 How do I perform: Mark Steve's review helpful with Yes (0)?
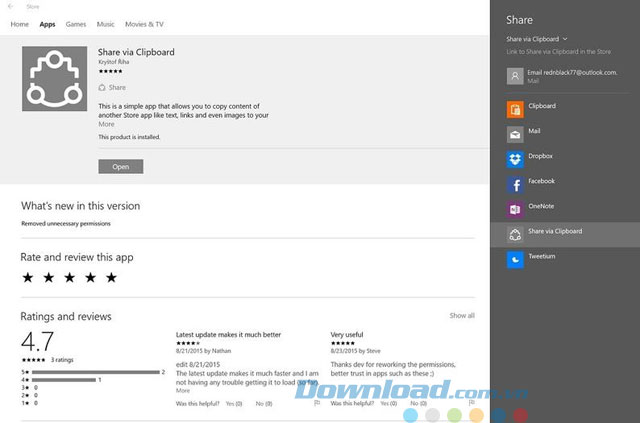(x=389, y=403)
